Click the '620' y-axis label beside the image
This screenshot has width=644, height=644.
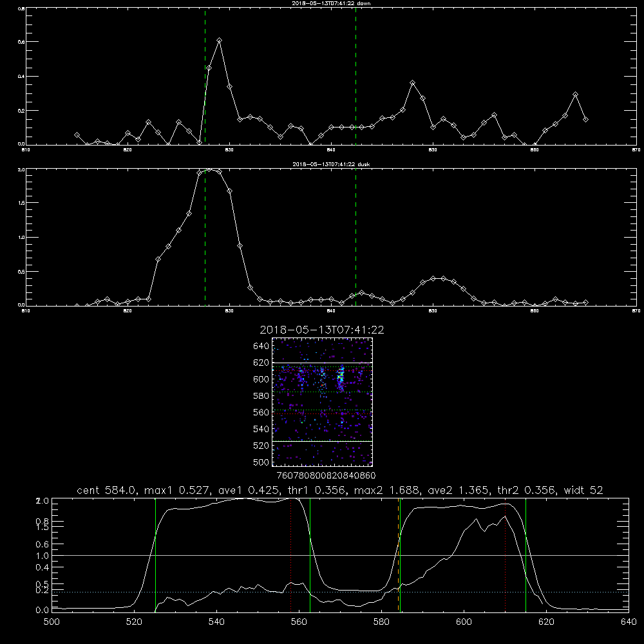point(261,363)
